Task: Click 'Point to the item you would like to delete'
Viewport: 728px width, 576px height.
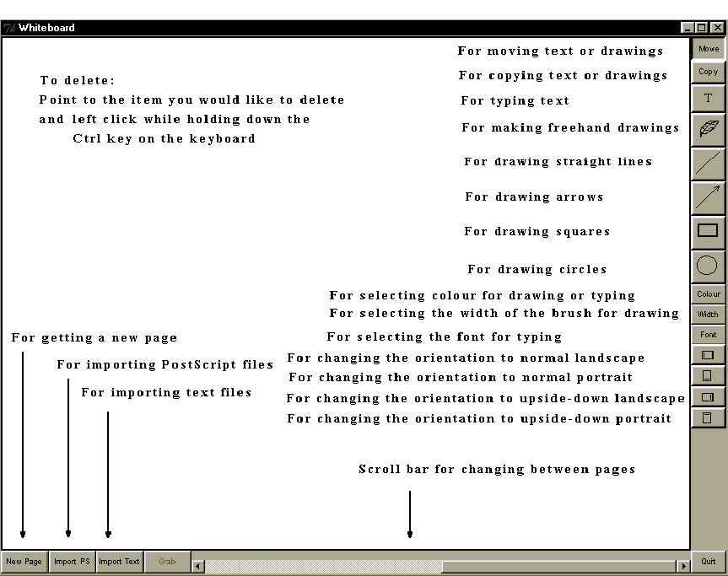Action: point(191,100)
